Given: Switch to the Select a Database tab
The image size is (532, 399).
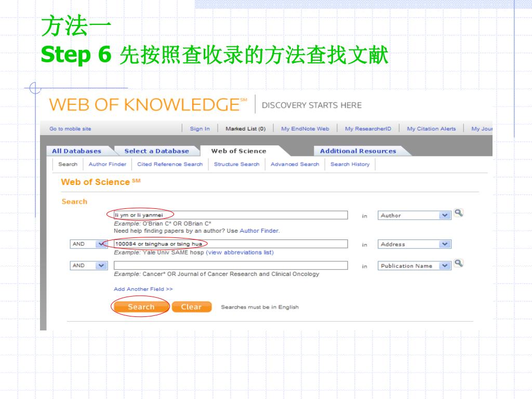Looking at the screenshot, I should click(x=157, y=151).
